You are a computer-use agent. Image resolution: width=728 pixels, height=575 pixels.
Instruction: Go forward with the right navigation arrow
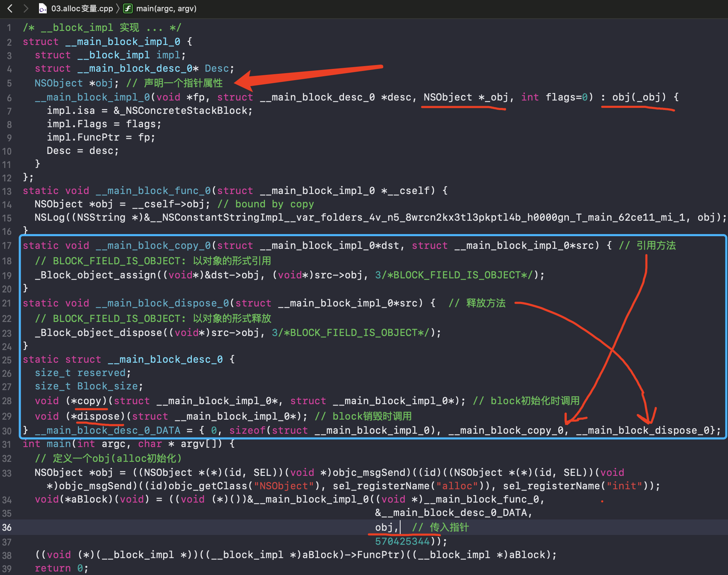[x=26, y=8]
